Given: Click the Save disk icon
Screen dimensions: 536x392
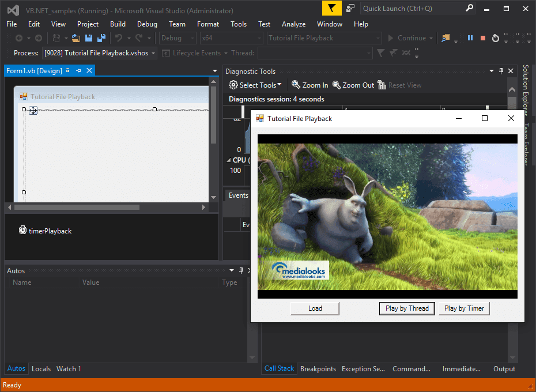Looking at the screenshot, I should tap(89, 38).
